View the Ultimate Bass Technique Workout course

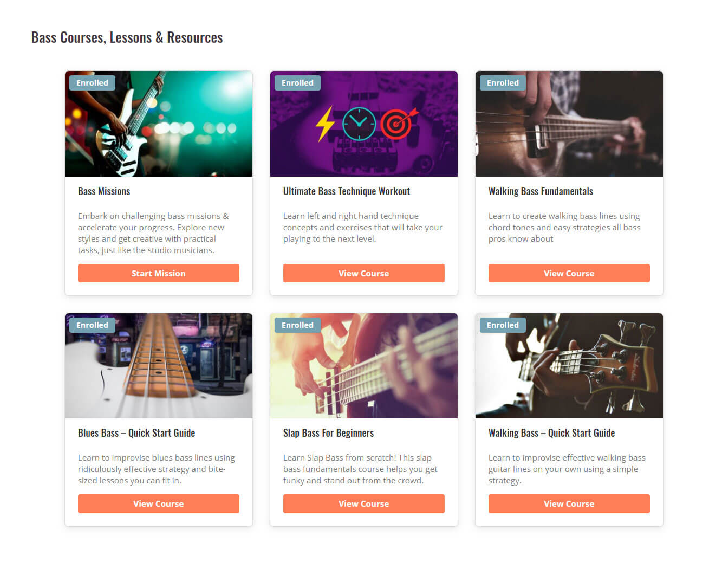(364, 273)
